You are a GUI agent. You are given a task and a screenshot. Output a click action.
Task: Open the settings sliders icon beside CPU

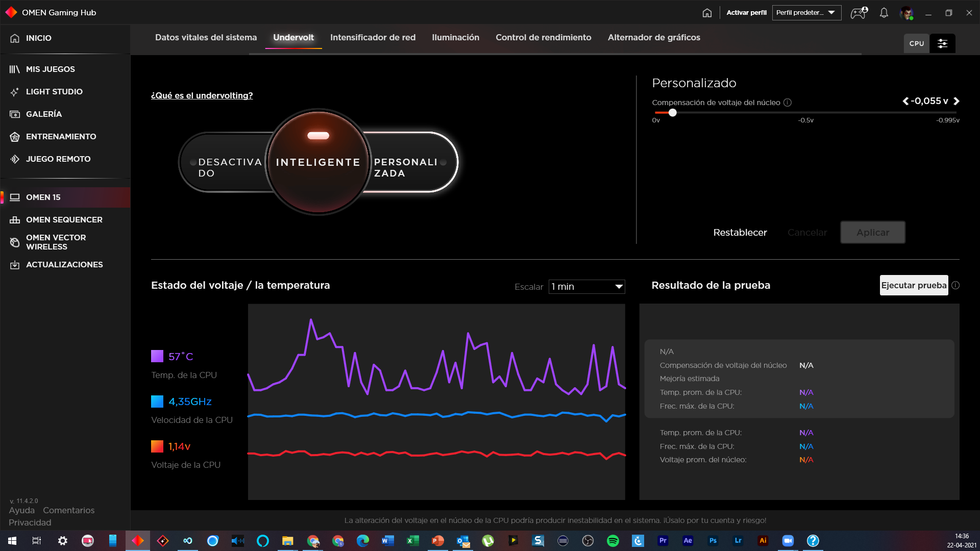pyautogui.click(x=942, y=43)
